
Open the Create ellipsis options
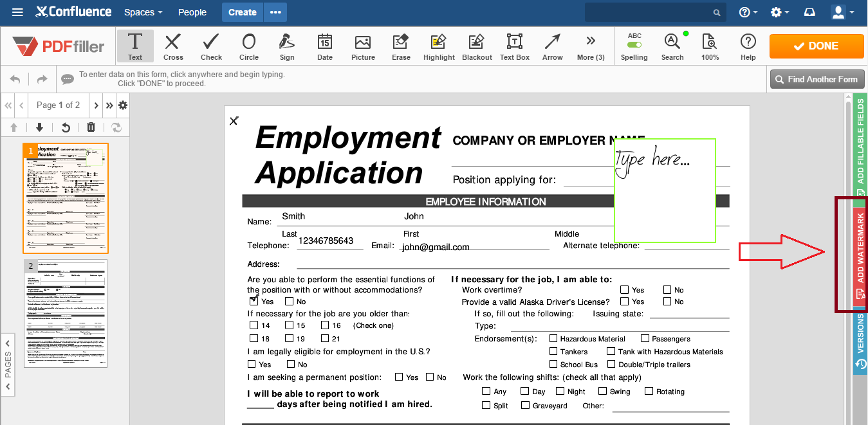(x=276, y=12)
